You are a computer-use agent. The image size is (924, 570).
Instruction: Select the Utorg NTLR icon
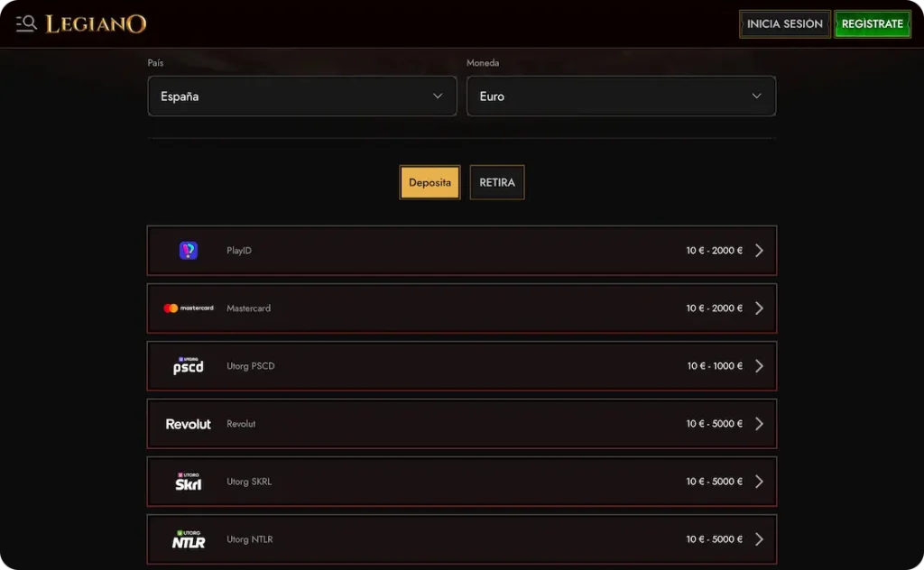pyautogui.click(x=187, y=538)
